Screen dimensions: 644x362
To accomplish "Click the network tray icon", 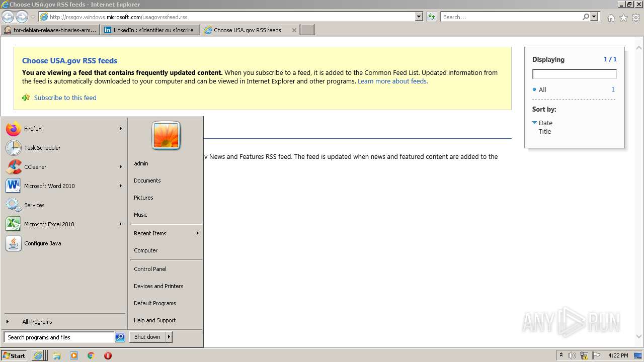I will (x=584, y=355).
